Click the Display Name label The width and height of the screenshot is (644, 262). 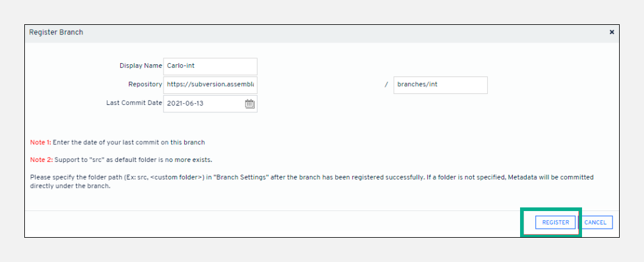point(140,65)
